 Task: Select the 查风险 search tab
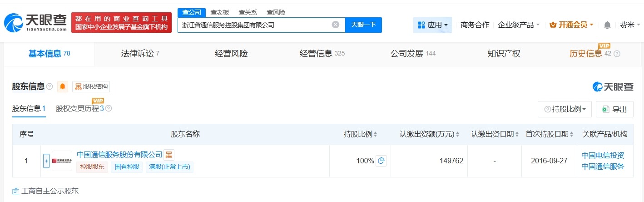click(x=276, y=12)
